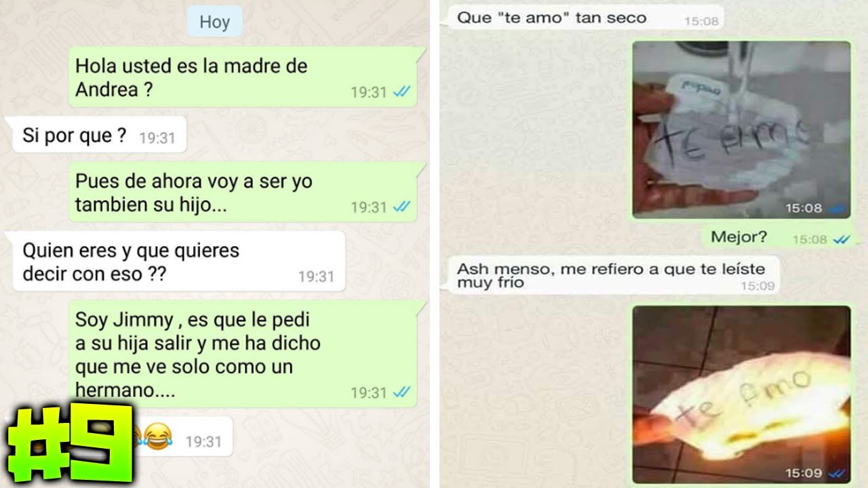Image resolution: width=868 pixels, height=488 pixels.
Task: Tap the double-check on "hermano...." message
Action: click(401, 392)
